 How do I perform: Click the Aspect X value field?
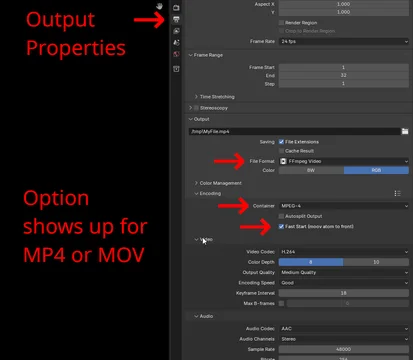tap(344, 4)
